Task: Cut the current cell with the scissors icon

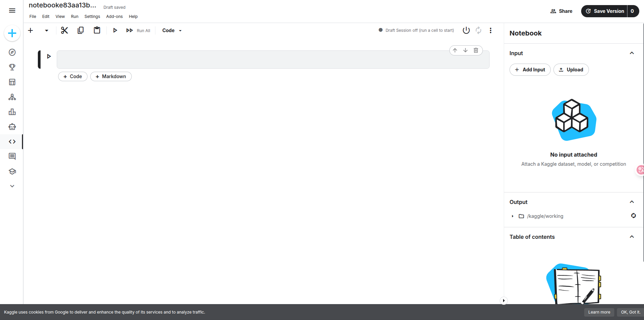Action: [x=64, y=30]
